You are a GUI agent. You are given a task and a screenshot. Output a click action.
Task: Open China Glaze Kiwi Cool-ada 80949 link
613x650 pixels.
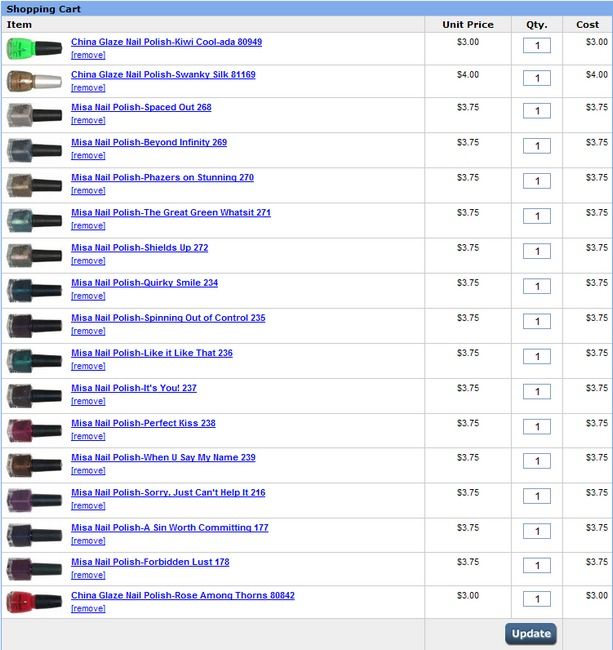pyautogui.click(x=166, y=42)
